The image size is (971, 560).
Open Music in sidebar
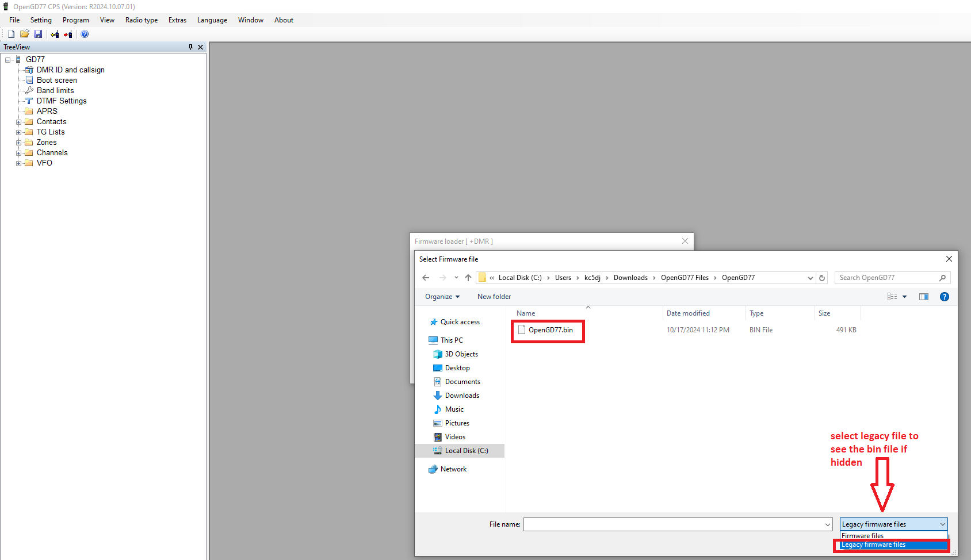tap(454, 409)
